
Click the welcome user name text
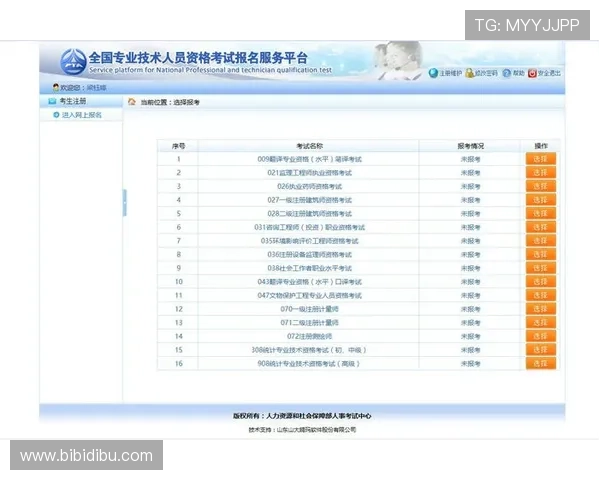pyautogui.click(x=96, y=88)
